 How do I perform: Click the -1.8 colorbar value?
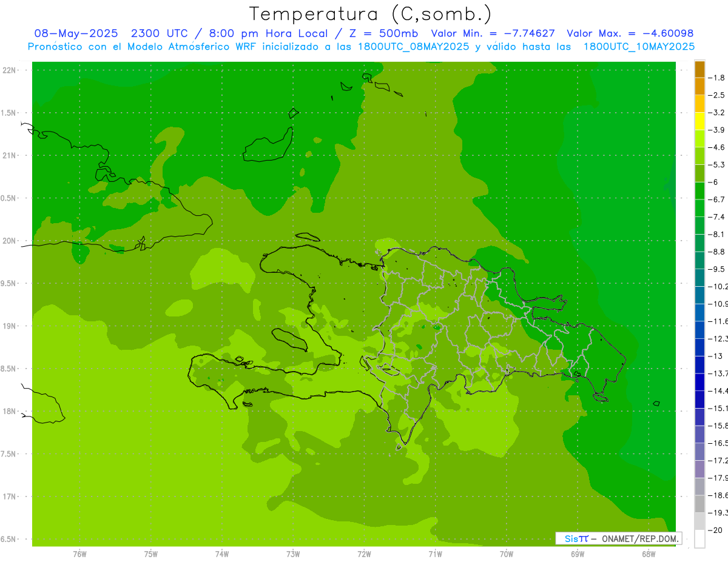717,78
